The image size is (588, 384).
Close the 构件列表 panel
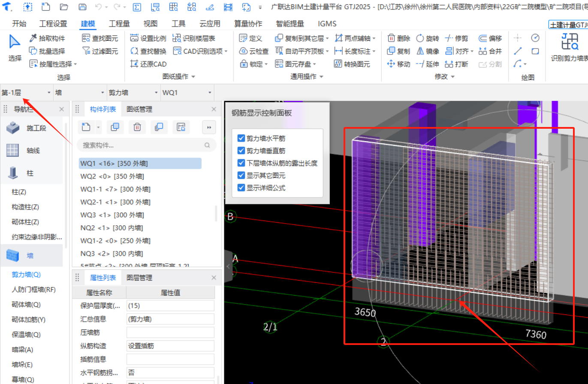click(214, 109)
